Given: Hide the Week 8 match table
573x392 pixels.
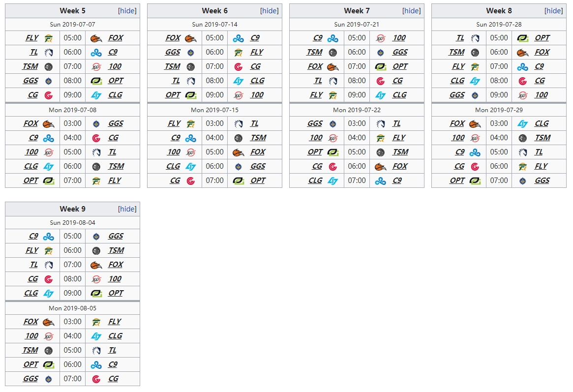Looking at the screenshot, I should pos(554,11).
